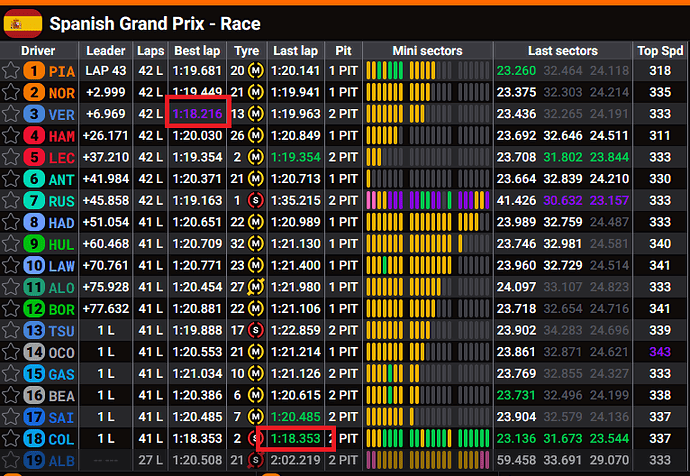Toggle favorite star for HAM
Screen dimensions: 690x476
pyautogui.click(x=11, y=135)
